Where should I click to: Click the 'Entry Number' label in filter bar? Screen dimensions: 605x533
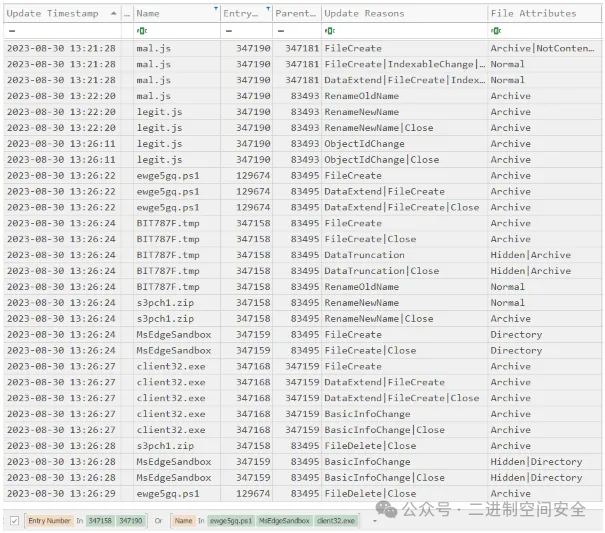click(49, 520)
